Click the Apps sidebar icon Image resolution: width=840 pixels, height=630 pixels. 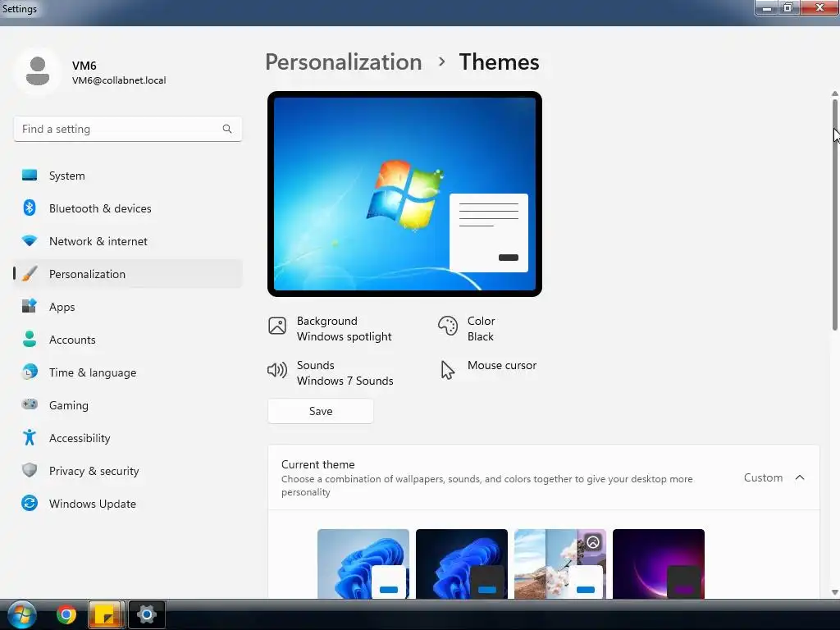coord(30,306)
